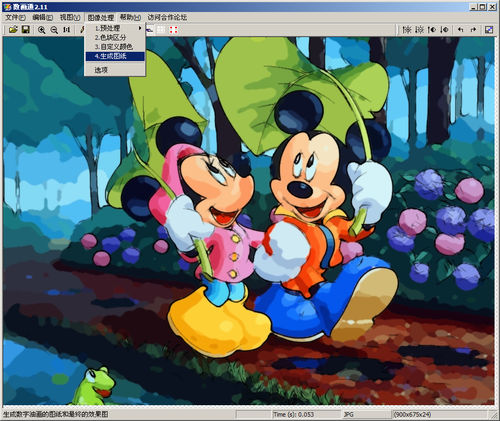Increase contrast with the up-arrow half-circle icon
The height and width of the screenshot is (421, 500).
(432, 30)
